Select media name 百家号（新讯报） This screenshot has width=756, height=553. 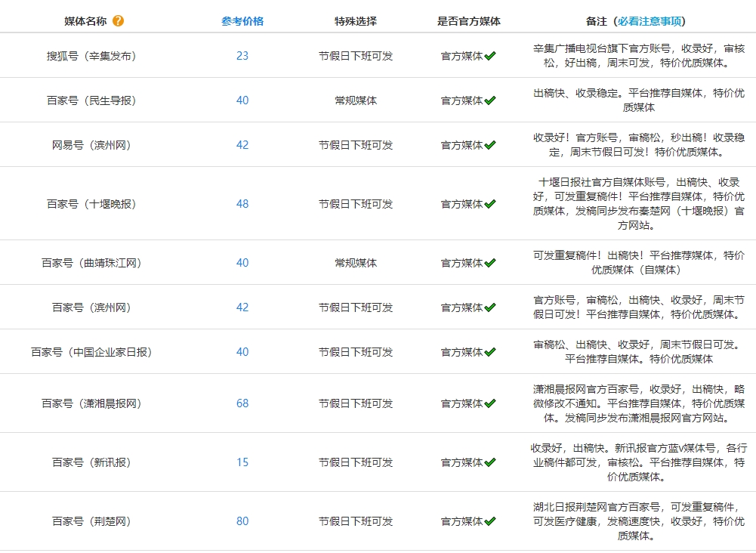pyautogui.click(x=91, y=462)
